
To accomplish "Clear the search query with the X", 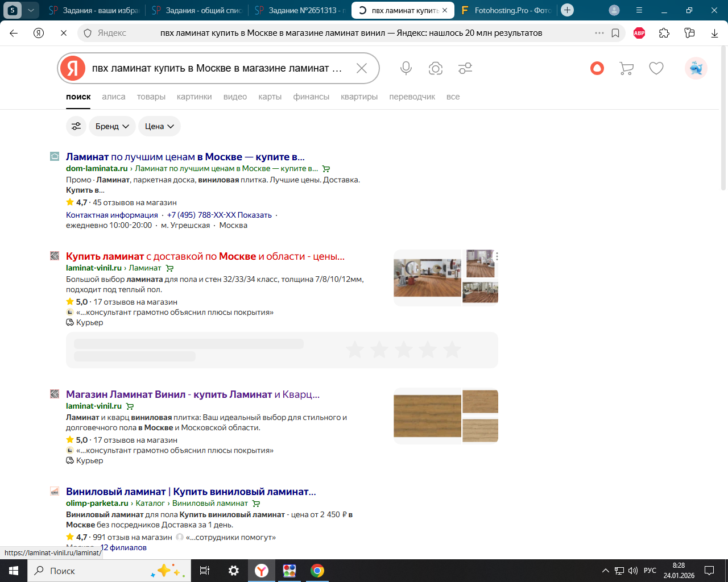I will (362, 68).
